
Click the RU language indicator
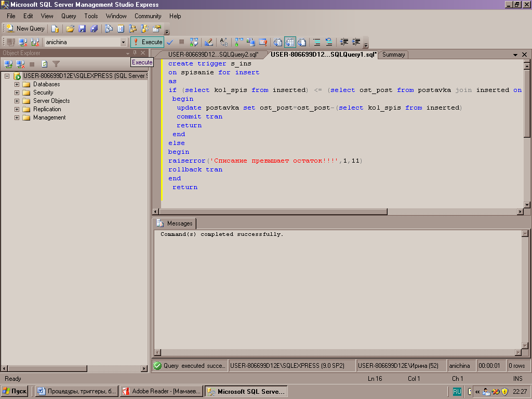tap(457, 392)
